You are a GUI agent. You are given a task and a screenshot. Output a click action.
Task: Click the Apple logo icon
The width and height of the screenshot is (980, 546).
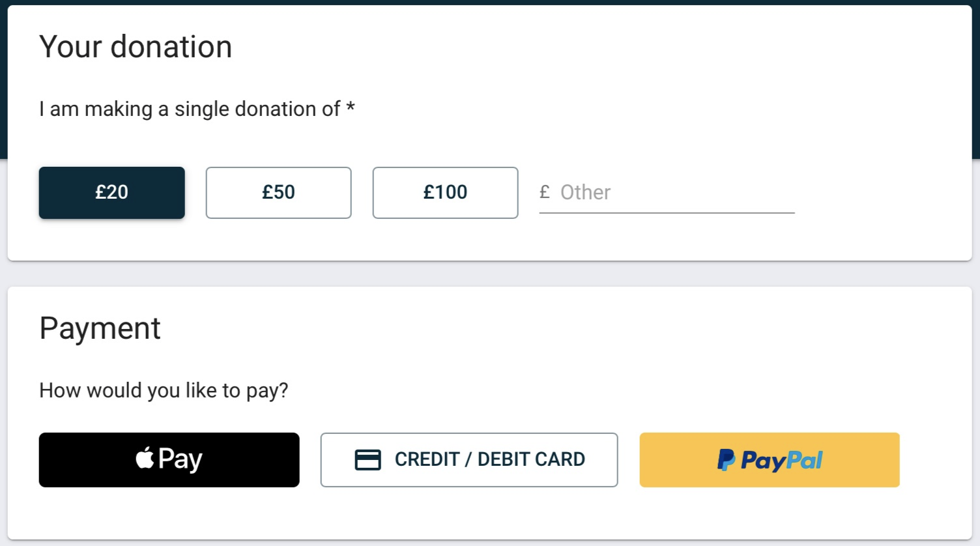click(x=145, y=457)
